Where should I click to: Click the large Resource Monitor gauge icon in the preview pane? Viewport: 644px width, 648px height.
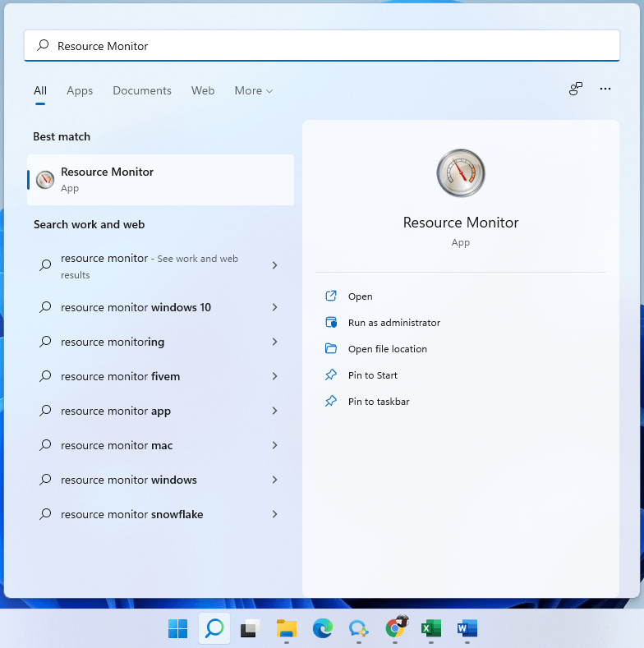(x=461, y=172)
